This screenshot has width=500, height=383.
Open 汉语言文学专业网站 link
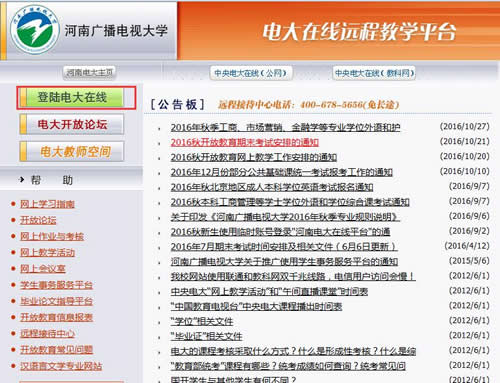[x=61, y=366]
